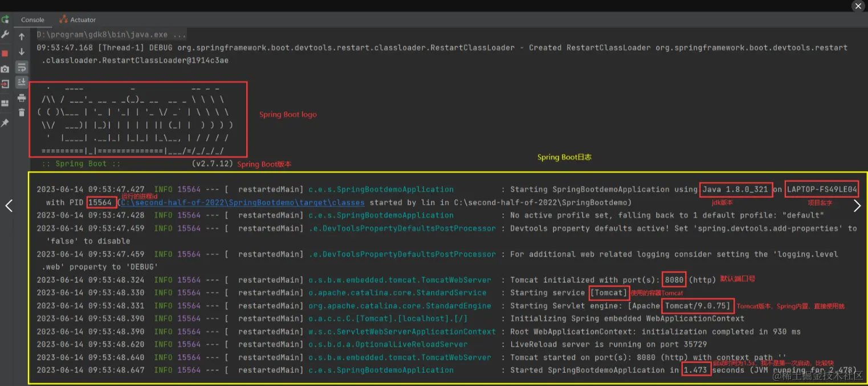Click the (v2.7.12) version text
Viewport: 868px width, 386px height.
click(x=213, y=164)
